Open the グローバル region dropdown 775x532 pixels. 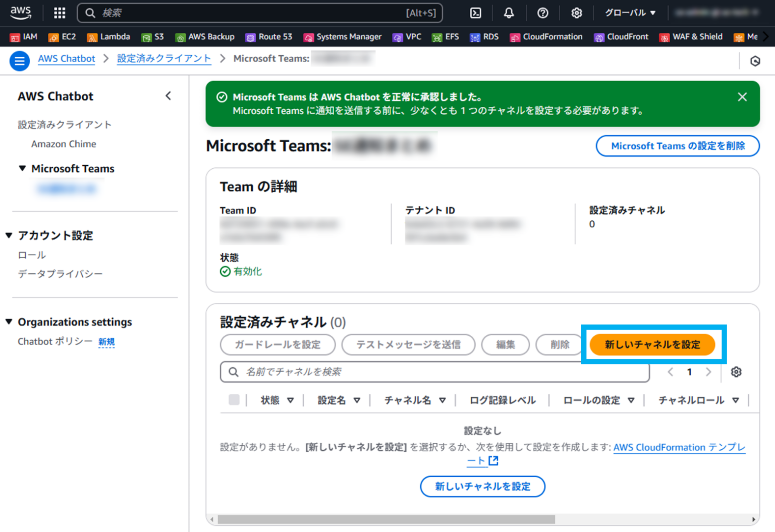[629, 13]
